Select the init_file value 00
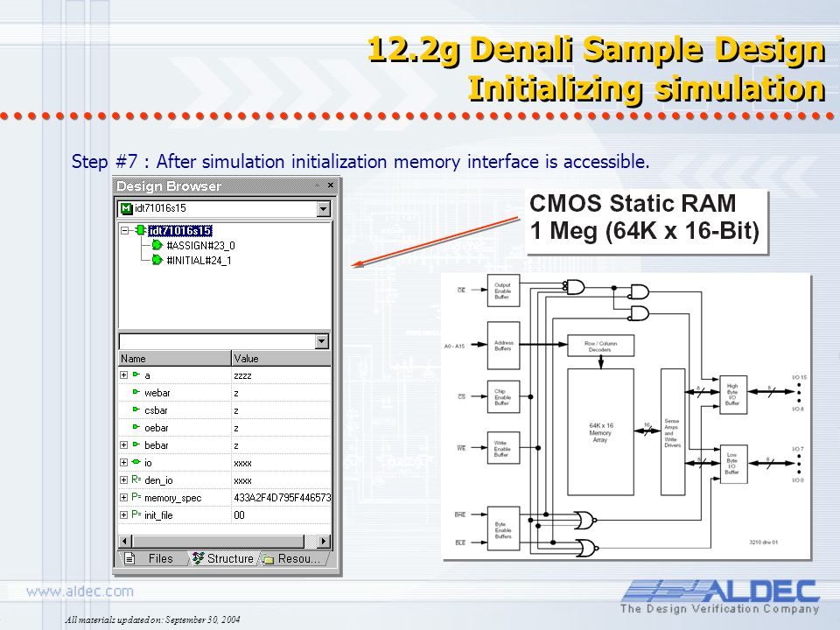 pyautogui.click(x=239, y=514)
